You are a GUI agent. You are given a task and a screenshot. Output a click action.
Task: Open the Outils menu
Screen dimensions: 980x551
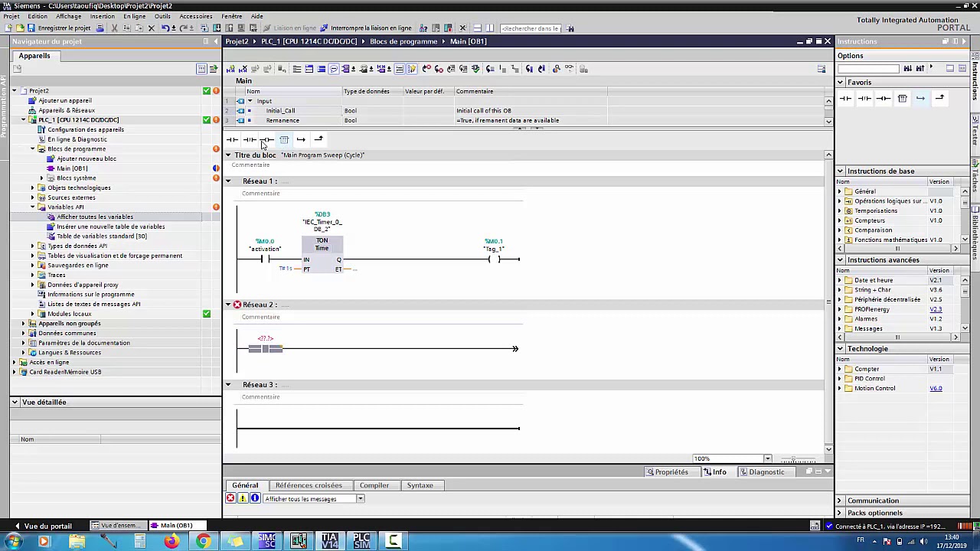point(162,16)
